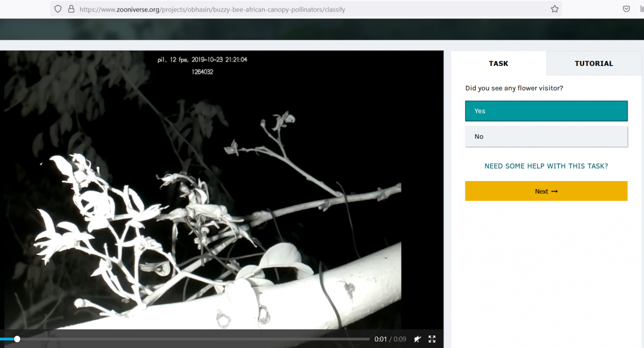Unmute the video with the speaker icon
Image resolution: width=644 pixels, height=348 pixels.
tap(417, 339)
